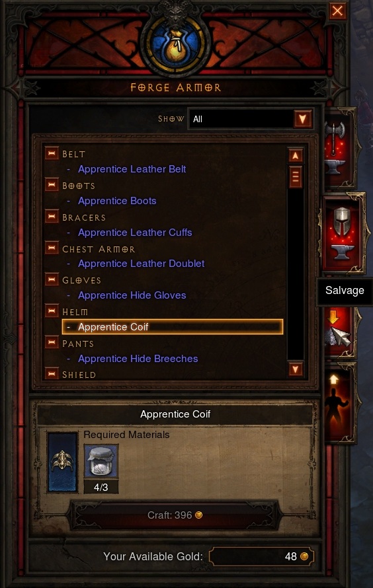This screenshot has height=588, width=373.
Task: Select Apprentice Hide Gloves recipe
Action: click(x=132, y=295)
